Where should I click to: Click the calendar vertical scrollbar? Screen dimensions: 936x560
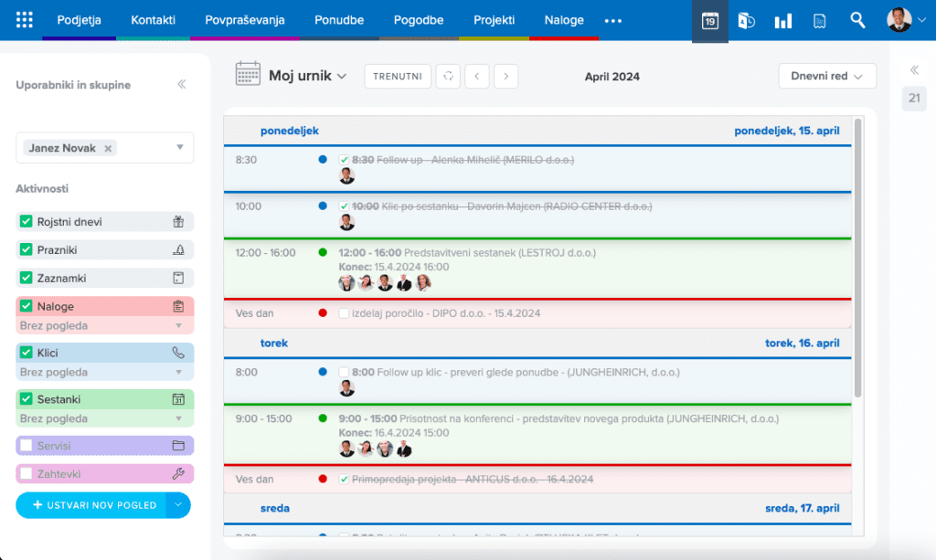click(x=857, y=256)
